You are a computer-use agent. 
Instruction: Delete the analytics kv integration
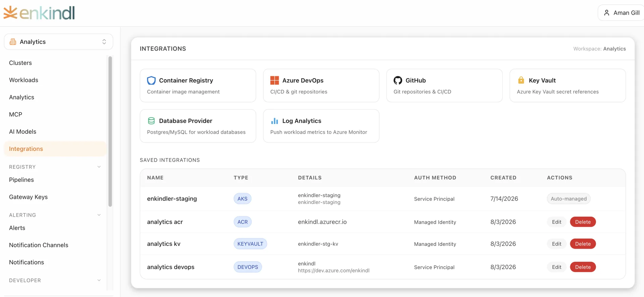(x=583, y=244)
